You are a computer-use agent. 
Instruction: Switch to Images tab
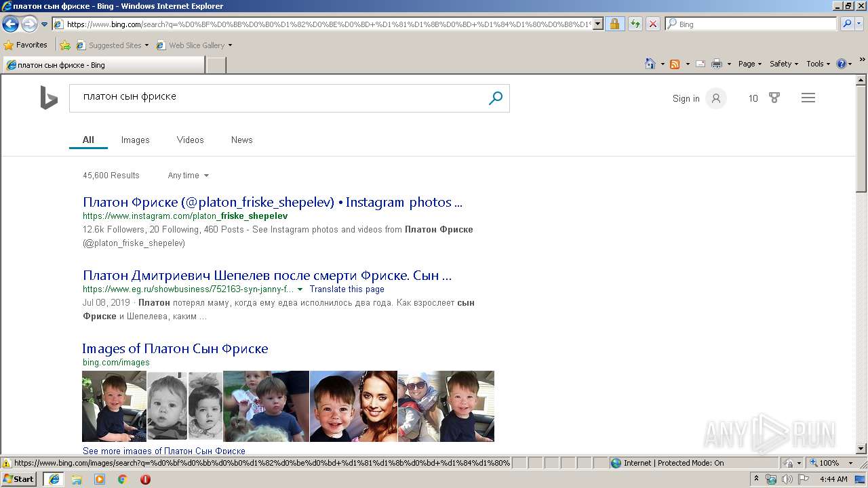pos(135,140)
